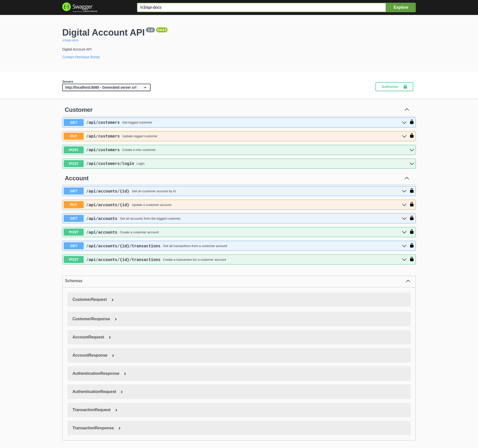Screen dimensions: 478x448
Task: Click PUT method badge for /api/customers
Action: pos(74,136)
